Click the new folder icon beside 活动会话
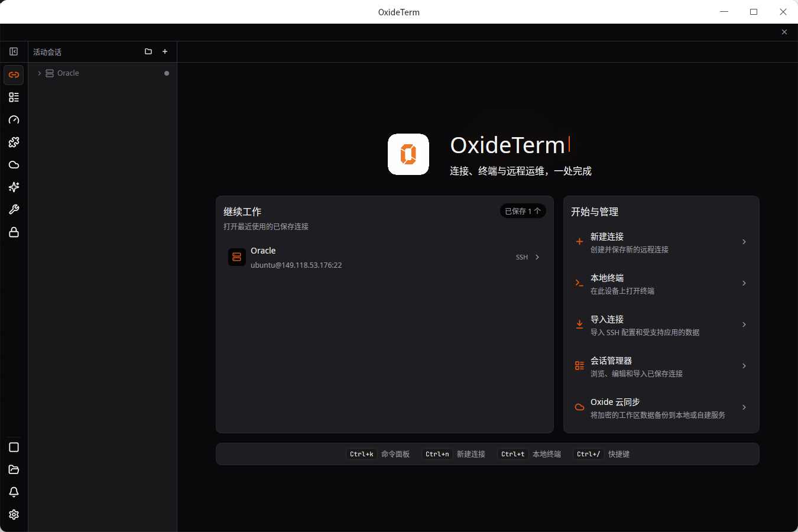Image resolution: width=798 pixels, height=532 pixels. click(x=148, y=51)
